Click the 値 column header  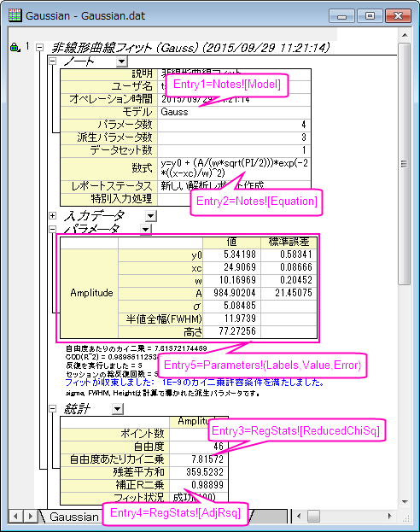(x=231, y=243)
